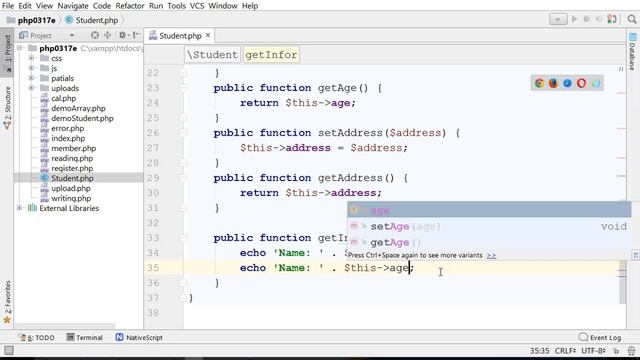Open the Structure side tab

(x=7, y=108)
